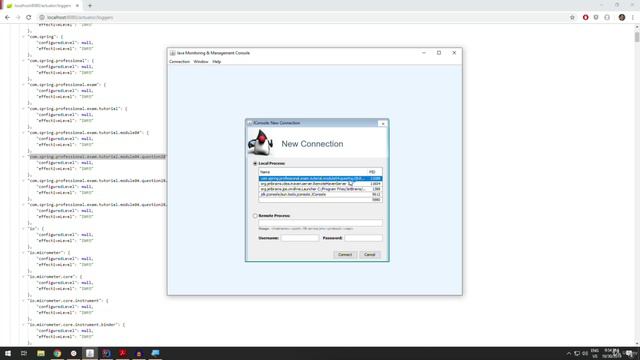640x360 pixels.
Task: Click the square extension icon beside the profile avatar
Action: pyautogui.click(x=607, y=18)
